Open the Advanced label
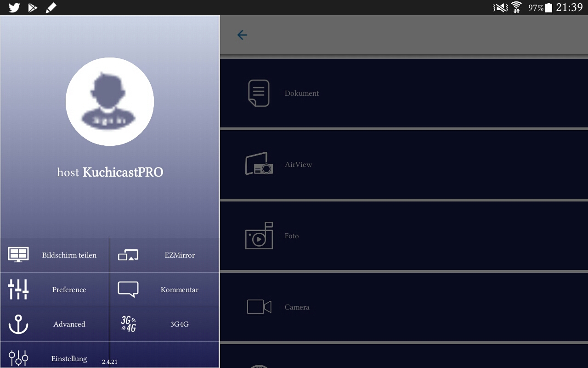 tap(69, 324)
